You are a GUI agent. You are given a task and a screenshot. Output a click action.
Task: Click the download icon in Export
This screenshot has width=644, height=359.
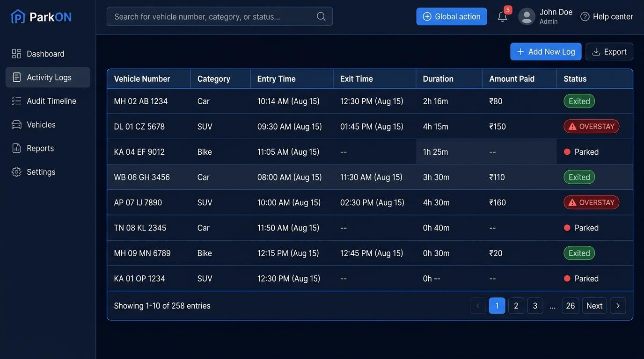[596, 52]
